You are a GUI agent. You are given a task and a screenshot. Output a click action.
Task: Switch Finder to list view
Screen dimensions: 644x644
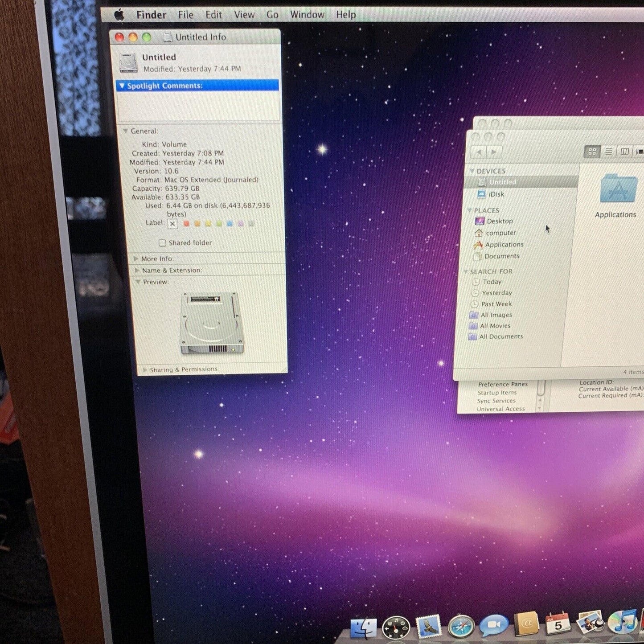pyautogui.click(x=609, y=152)
